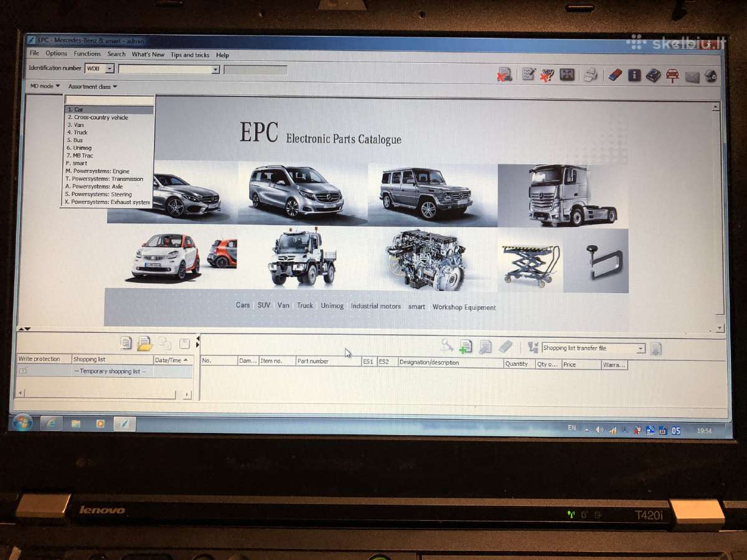Click the red car on lift icon
The height and width of the screenshot is (560, 747).
coord(672,76)
